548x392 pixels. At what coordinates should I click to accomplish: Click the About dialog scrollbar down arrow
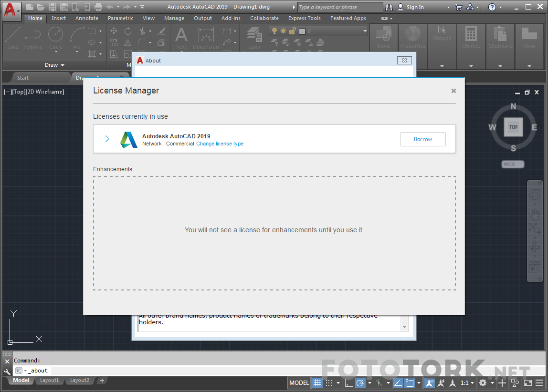[404, 327]
